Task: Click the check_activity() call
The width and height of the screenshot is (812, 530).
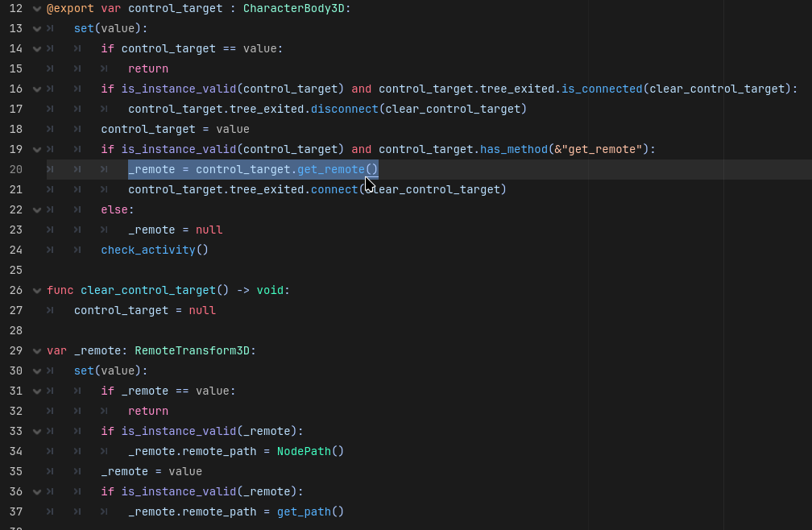Action: (x=155, y=250)
